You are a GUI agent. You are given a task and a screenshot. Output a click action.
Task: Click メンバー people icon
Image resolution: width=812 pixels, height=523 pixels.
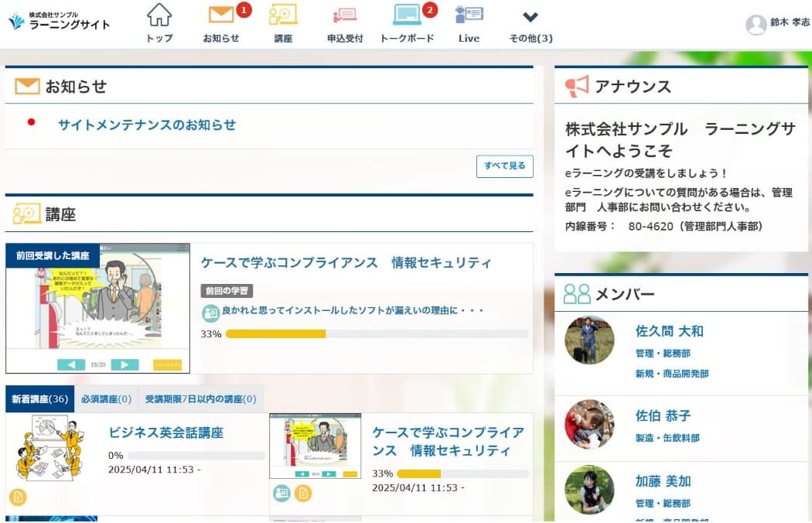(x=577, y=294)
